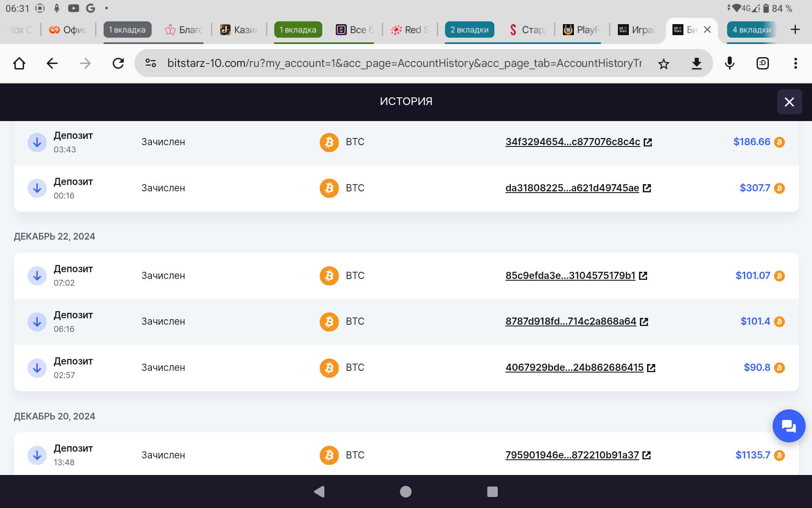Image resolution: width=812 pixels, height=508 pixels.
Task: Expand the green '1 вкладка' tab group
Action: tap(298, 30)
